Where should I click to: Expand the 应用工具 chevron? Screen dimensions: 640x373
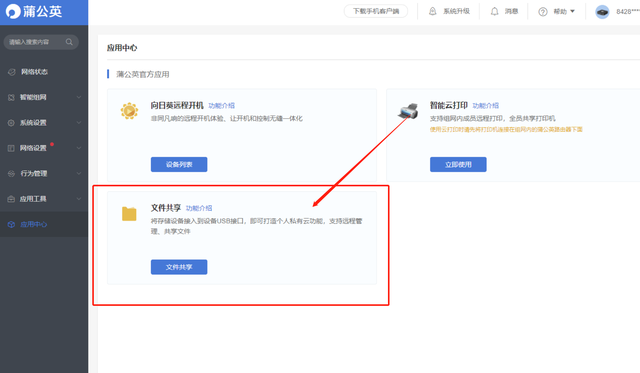pyautogui.click(x=79, y=199)
